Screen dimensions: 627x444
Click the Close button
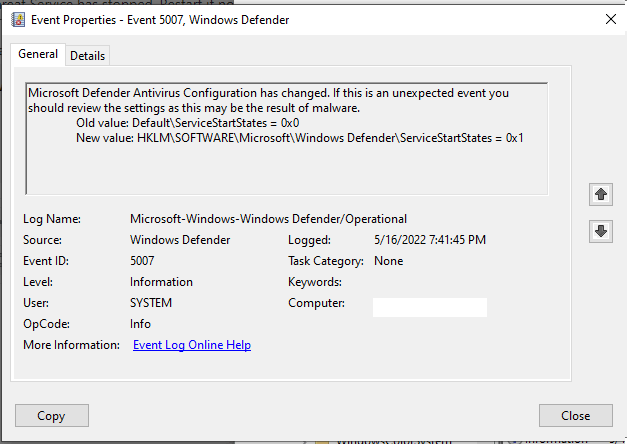click(575, 416)
